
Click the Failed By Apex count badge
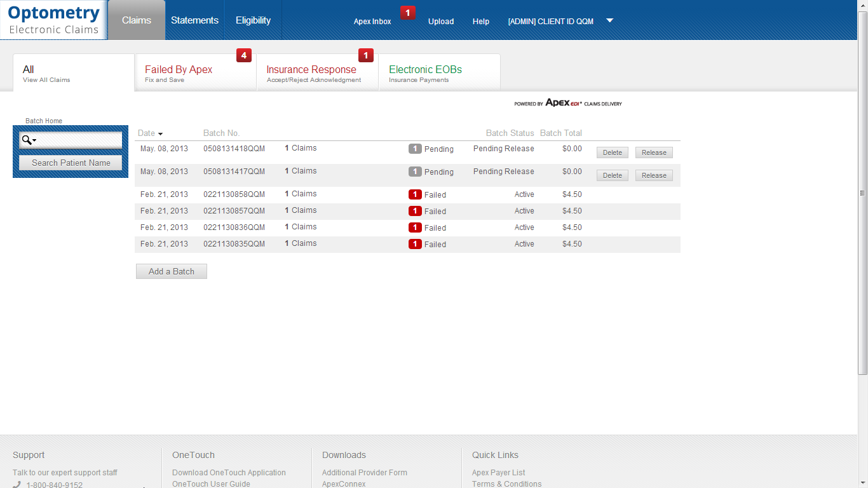click(x=244, y=55)
